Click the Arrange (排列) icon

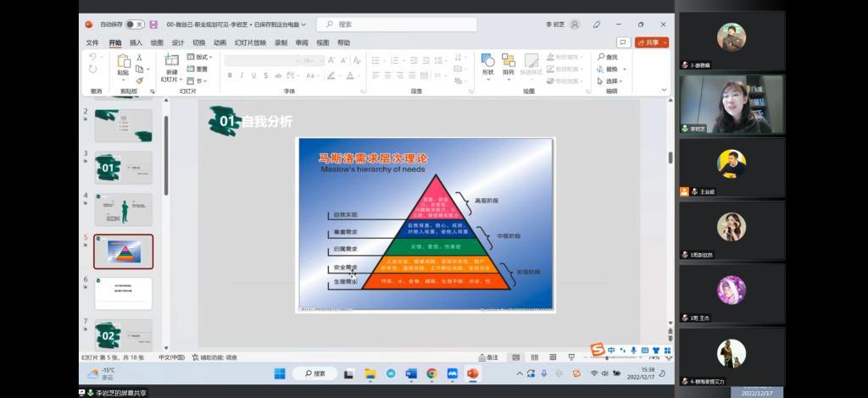[x=508, y=64]
